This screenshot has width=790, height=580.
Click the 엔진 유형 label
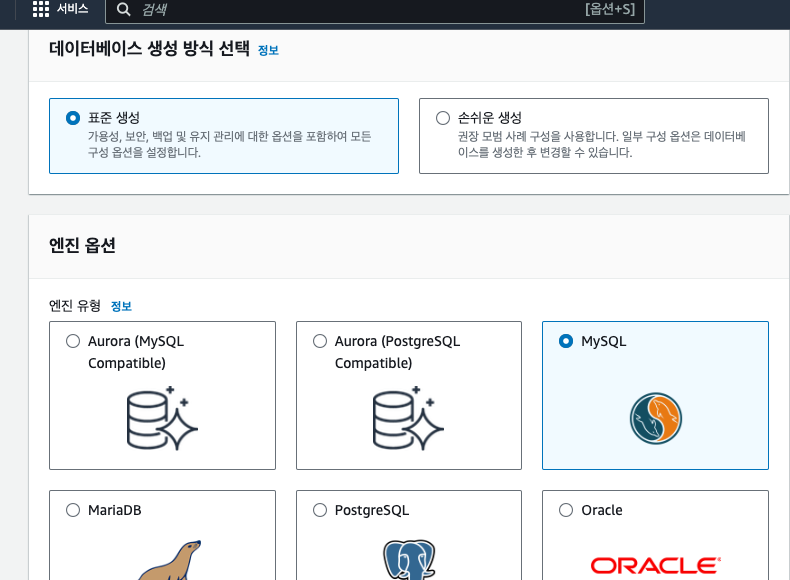tap(75, 305)
